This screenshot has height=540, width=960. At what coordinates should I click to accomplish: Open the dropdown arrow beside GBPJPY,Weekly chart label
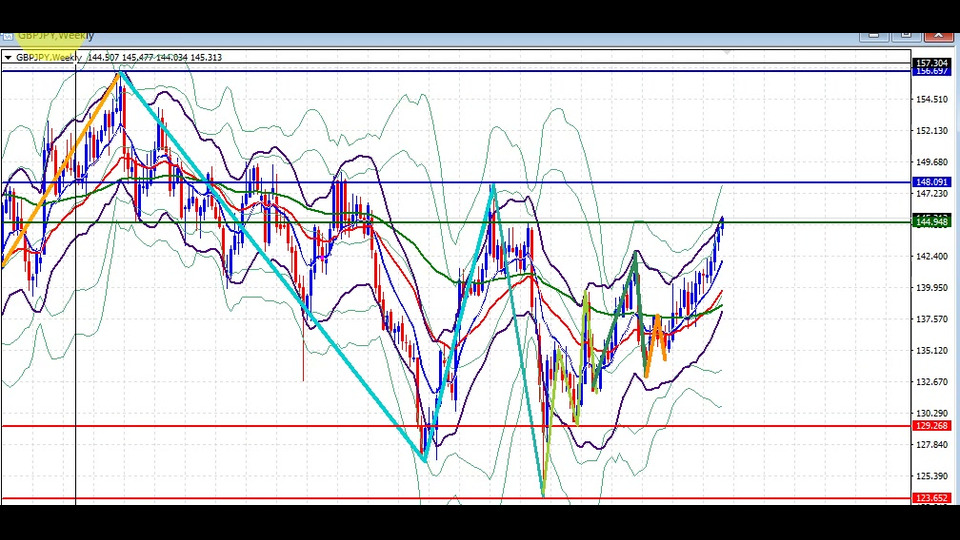tap(8, 58)
